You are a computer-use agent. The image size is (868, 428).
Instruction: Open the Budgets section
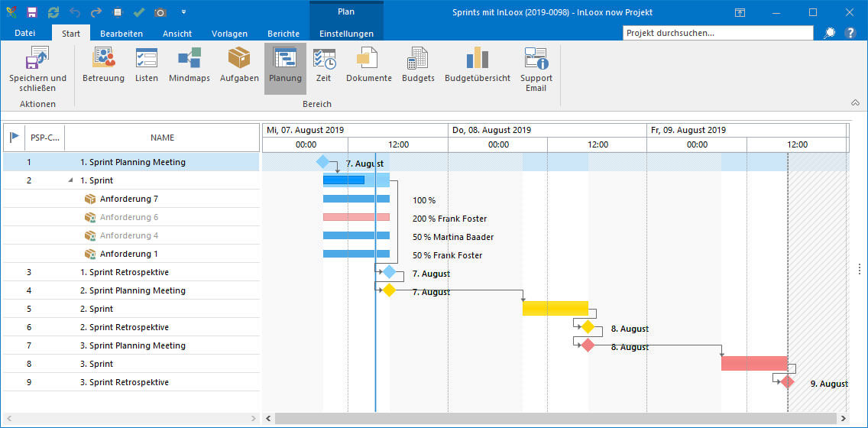pyautogui.click(x=418, y=65)
